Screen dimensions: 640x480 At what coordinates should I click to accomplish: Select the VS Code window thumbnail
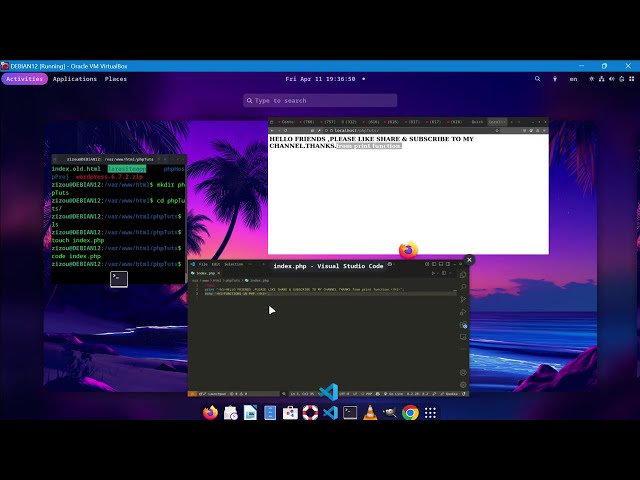(328, 328)
